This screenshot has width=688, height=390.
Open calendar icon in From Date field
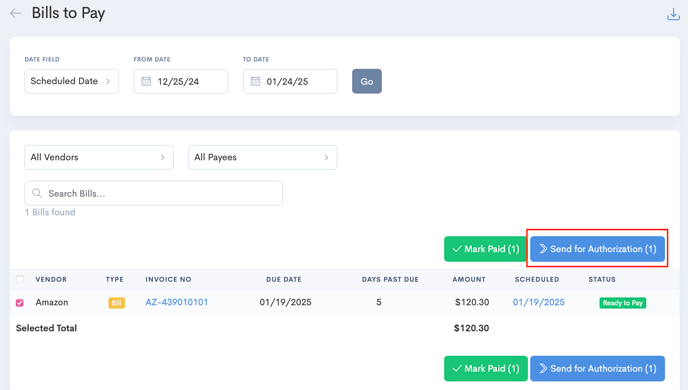[x=146, y=81]
